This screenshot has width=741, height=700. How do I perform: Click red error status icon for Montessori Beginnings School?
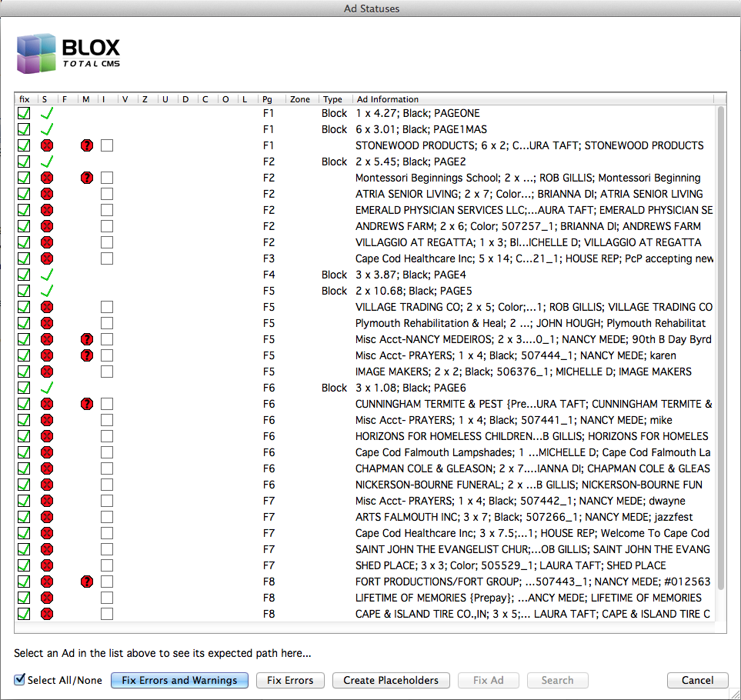(x=47, y=178)
